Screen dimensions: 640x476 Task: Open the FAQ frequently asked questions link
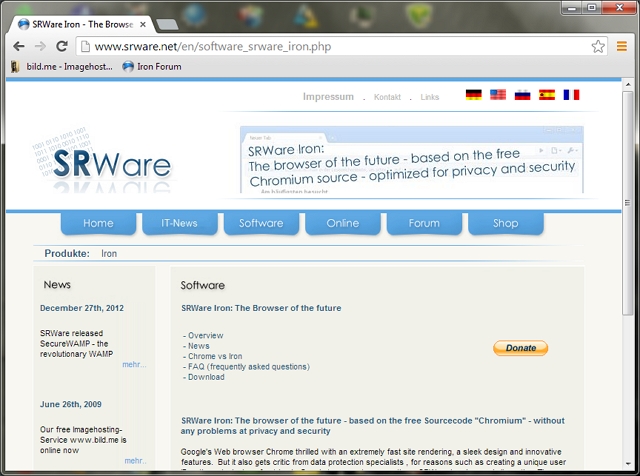click(249, 367)
